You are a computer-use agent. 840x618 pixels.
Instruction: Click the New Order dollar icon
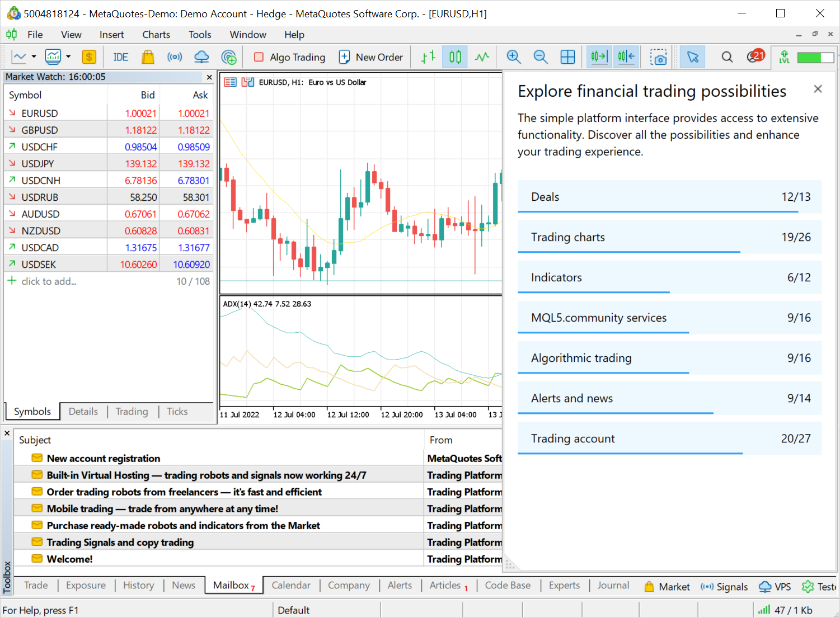pos(89,56)
